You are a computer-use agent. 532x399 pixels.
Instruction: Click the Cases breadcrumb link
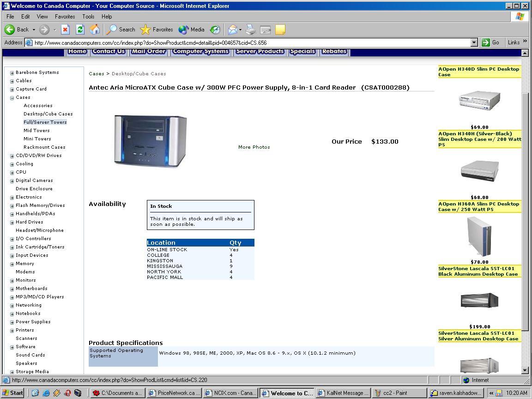point(97,73)
